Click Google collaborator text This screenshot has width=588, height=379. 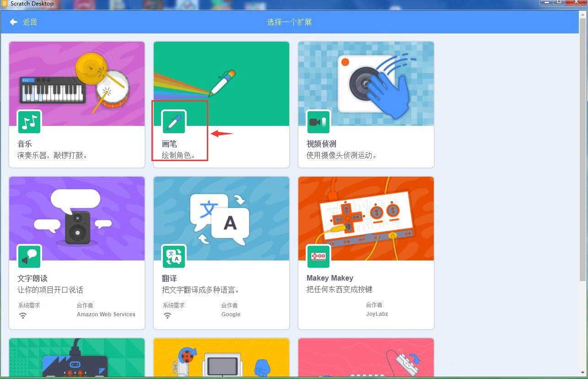(231, 314)
